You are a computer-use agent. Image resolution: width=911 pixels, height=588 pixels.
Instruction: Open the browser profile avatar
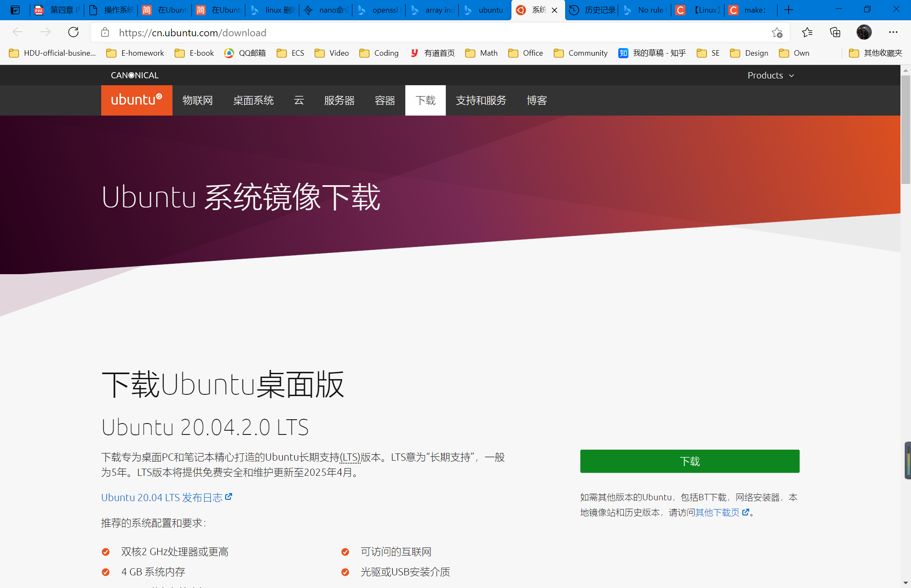864,32
